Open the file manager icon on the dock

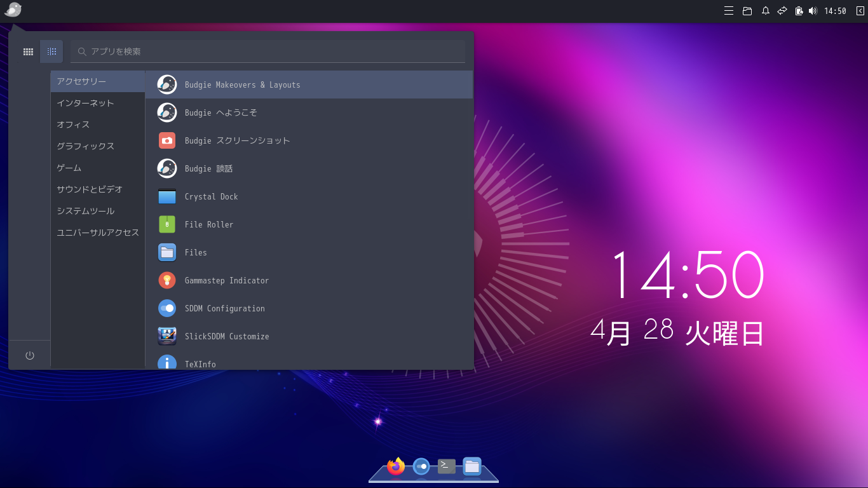471,466
